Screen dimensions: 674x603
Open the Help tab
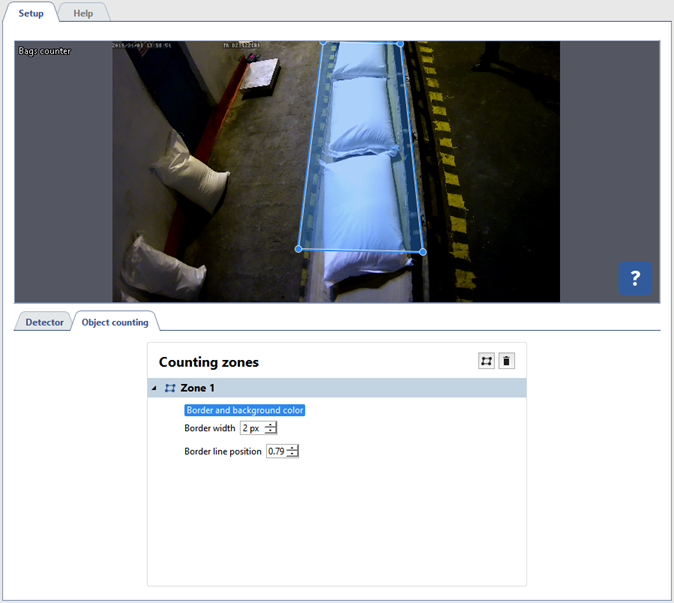83,13
